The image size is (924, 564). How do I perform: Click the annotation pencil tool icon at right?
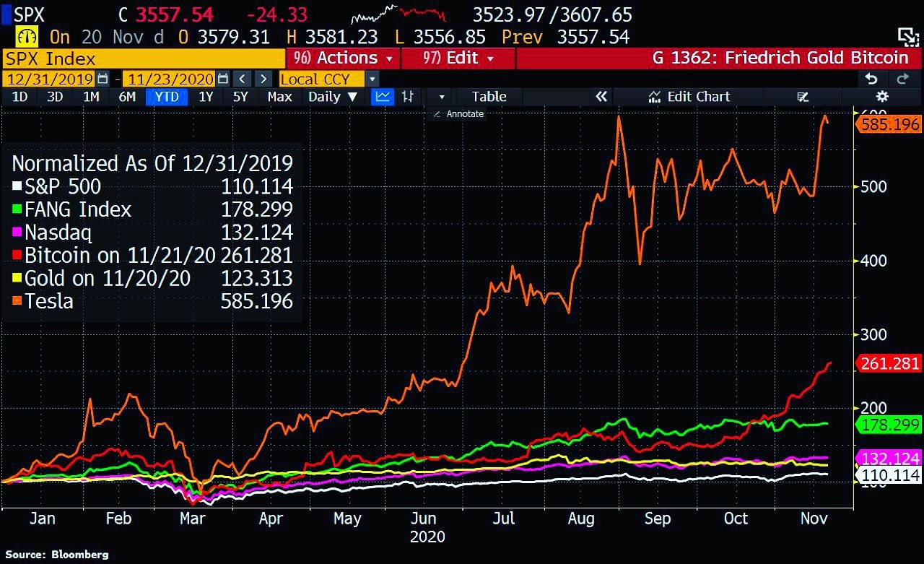tap(802, 97)
